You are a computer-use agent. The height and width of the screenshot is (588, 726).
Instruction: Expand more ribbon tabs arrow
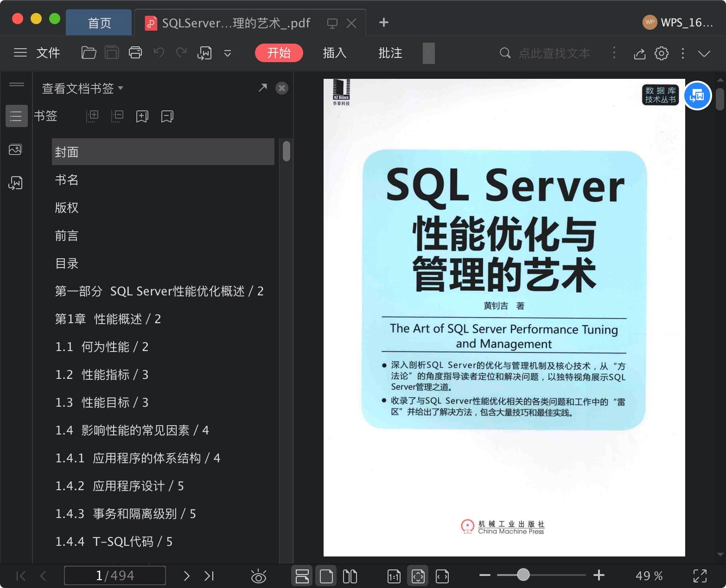[429, 53]
